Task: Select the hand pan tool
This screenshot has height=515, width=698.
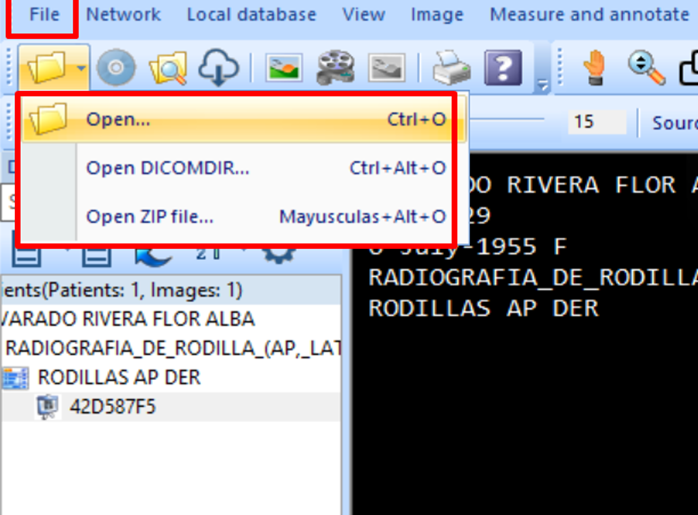Action: pos(596,67)
